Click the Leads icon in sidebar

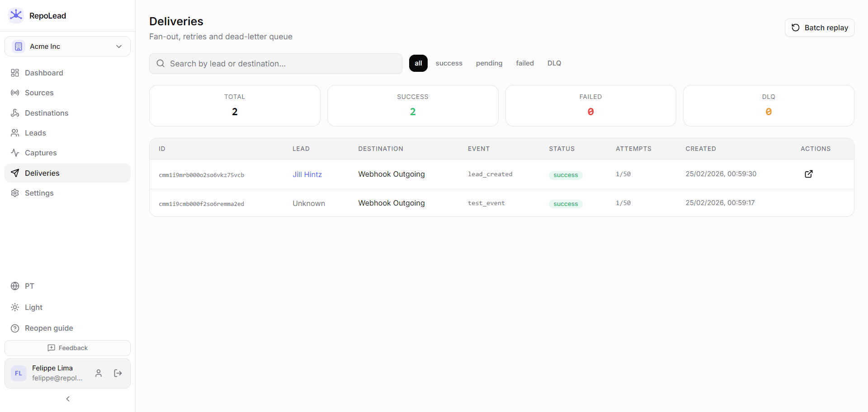point(15,133)
